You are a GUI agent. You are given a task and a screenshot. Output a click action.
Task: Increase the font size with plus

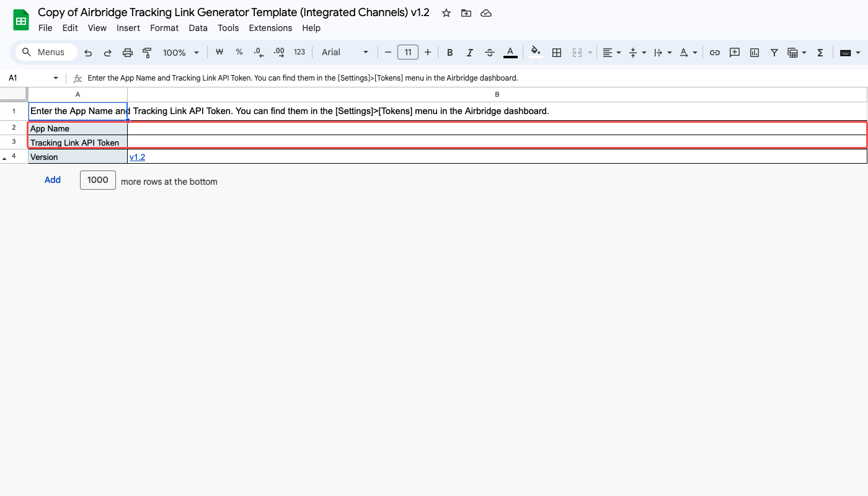[428, 53]
